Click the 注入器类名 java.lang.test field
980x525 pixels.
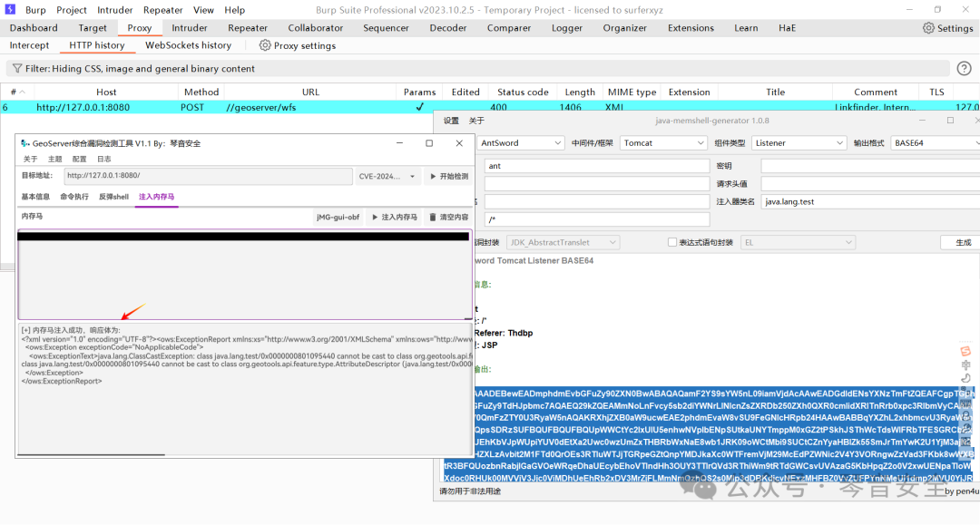tap(870, 201)
